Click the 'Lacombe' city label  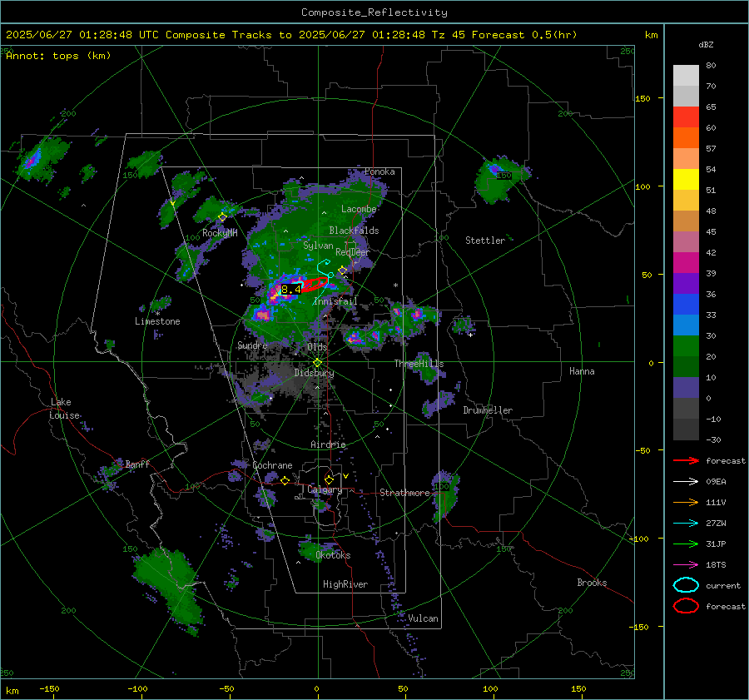[359, 209]
